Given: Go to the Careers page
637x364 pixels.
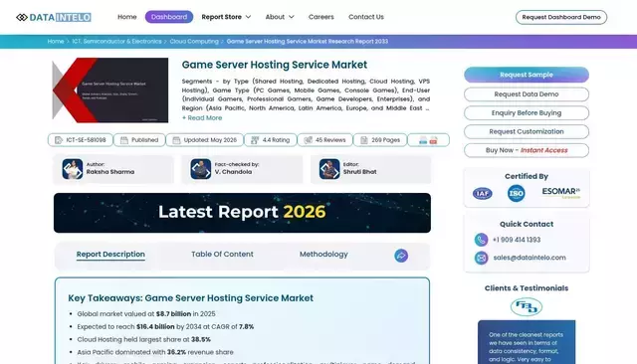Looking at the screenshot, I should point(320,17).
